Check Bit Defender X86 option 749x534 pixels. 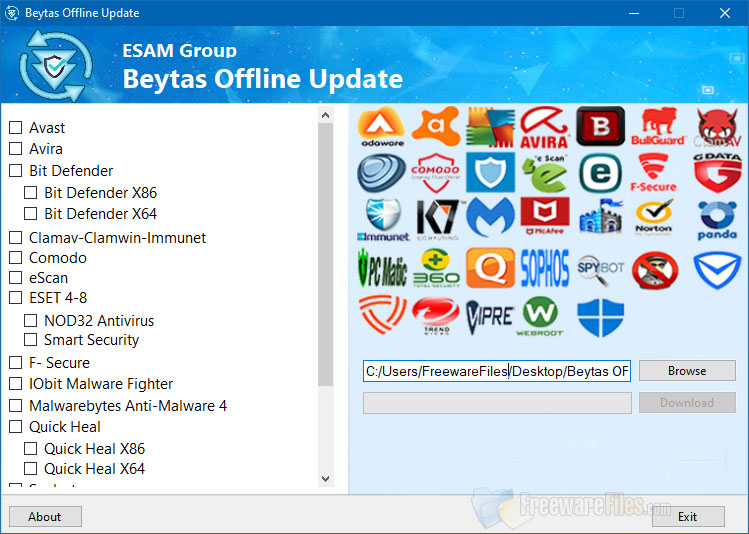point(31,192)
